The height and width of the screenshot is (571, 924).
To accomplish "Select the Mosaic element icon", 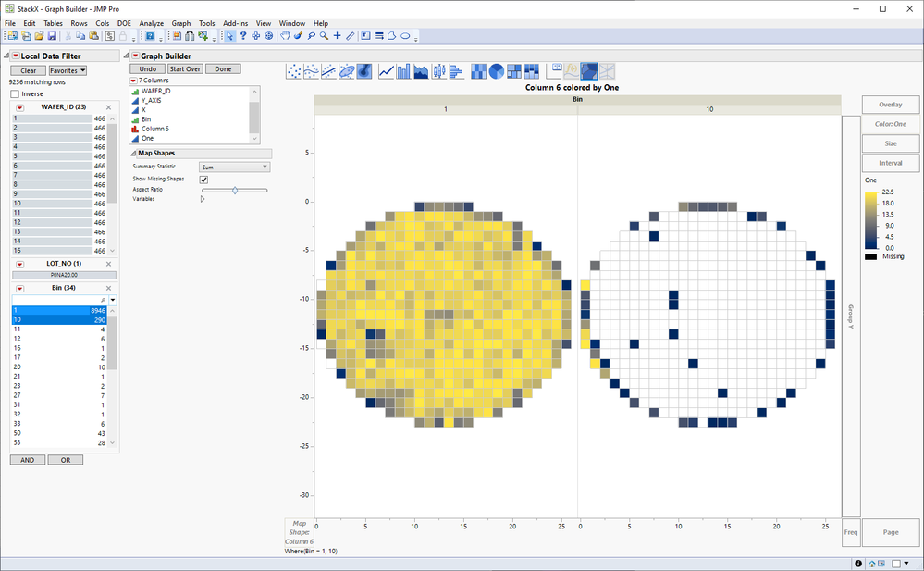I will click(532, 71).
